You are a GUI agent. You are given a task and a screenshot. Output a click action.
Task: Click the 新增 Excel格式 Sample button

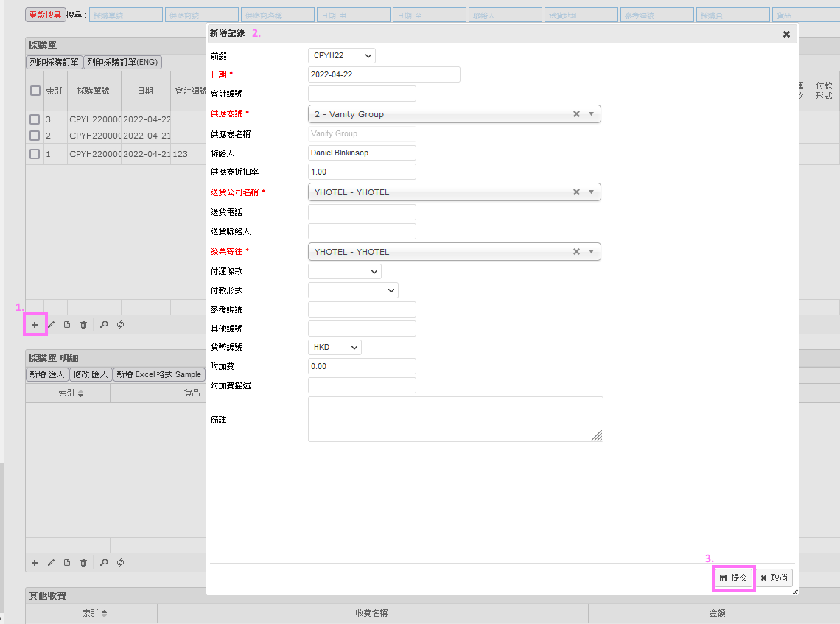[x=158, y=374]
